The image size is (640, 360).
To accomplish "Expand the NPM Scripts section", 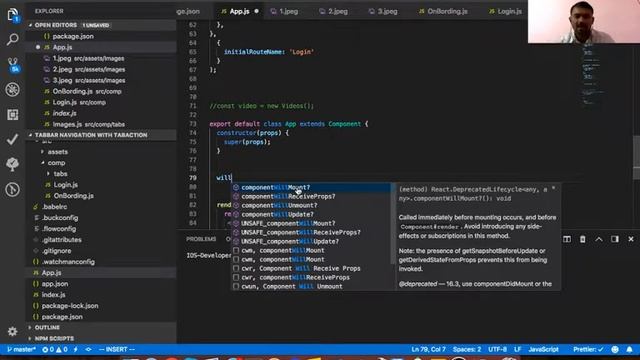I will tap(101, 339).
